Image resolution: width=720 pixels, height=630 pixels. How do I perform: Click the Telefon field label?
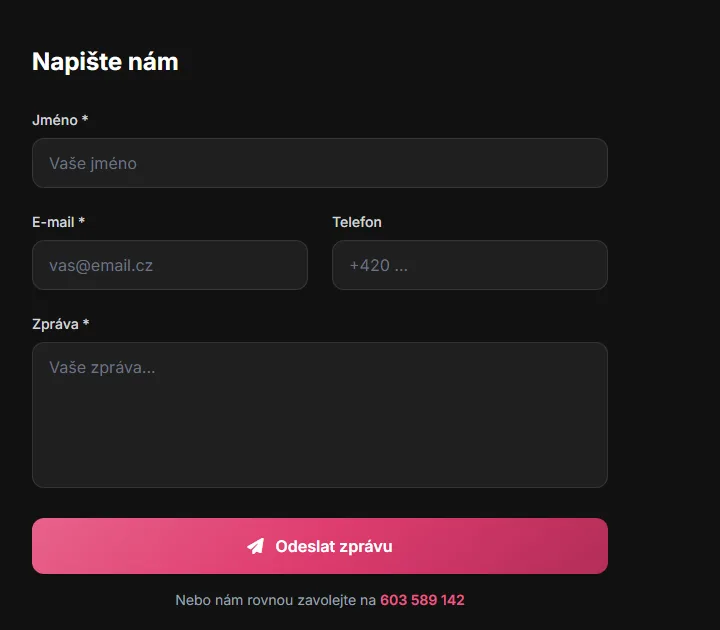click(357, 222)
